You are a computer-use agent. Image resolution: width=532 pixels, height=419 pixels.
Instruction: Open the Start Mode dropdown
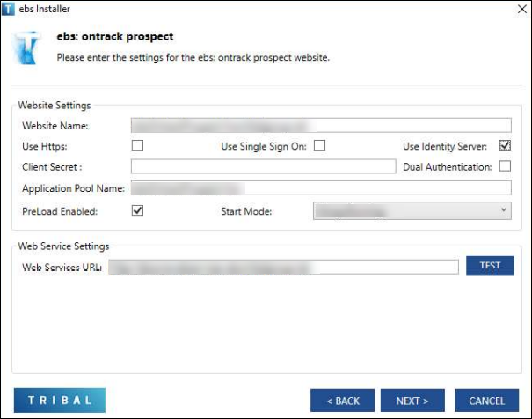[x=412, y=211]
